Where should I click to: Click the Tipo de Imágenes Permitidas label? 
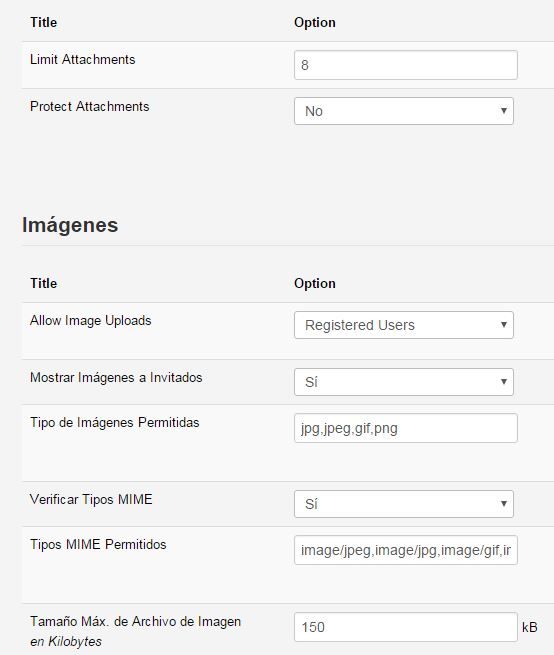[114, 422]
